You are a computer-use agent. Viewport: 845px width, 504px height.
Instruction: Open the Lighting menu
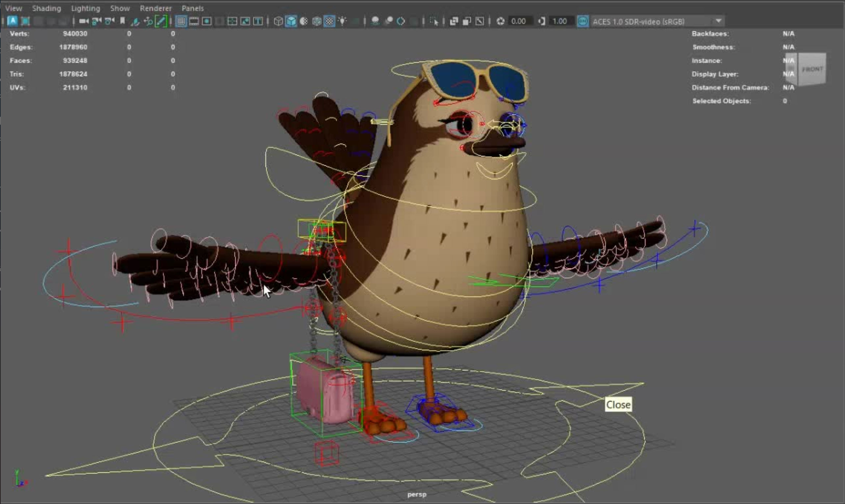pyautogui.click(x=86, y=8)
